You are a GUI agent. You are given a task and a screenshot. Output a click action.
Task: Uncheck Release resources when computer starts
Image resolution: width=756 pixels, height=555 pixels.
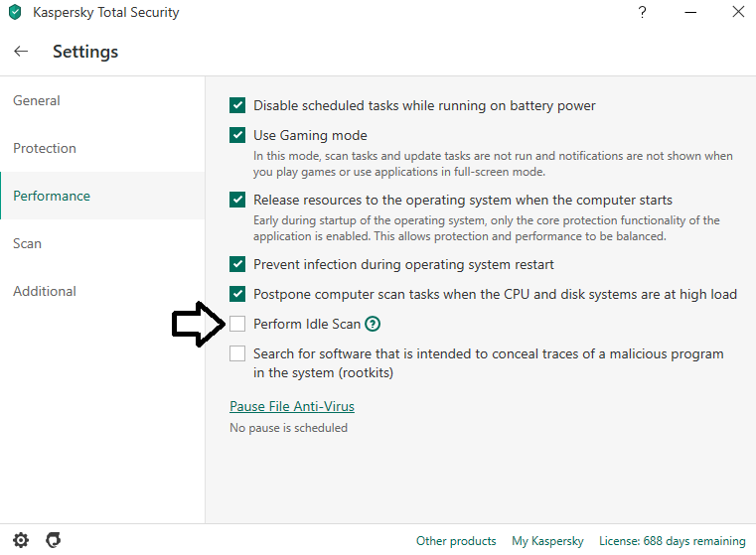tap(237, 200)
